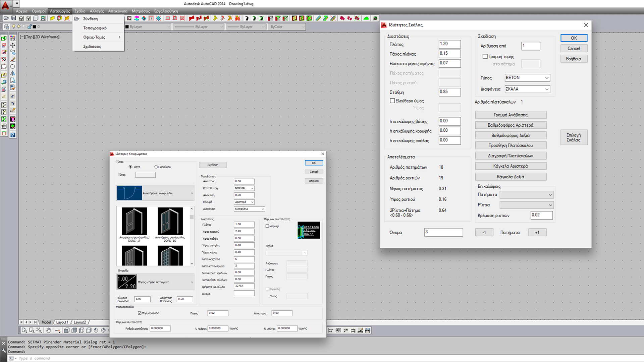The image size is (644, 362).
Task: Click the layer lightbulb icon in toolbar
Action: (14, 26)
